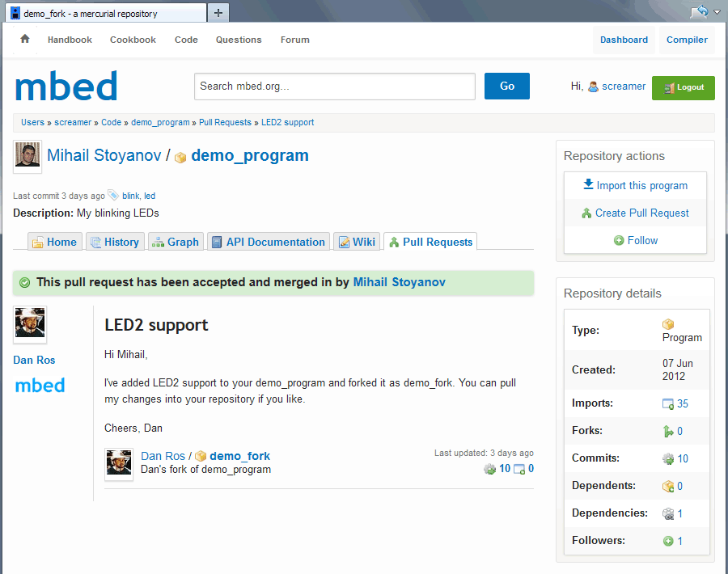Click the commits gear icon in fork summary
Screen dimensions: 728x574
(x=489, y=469)
